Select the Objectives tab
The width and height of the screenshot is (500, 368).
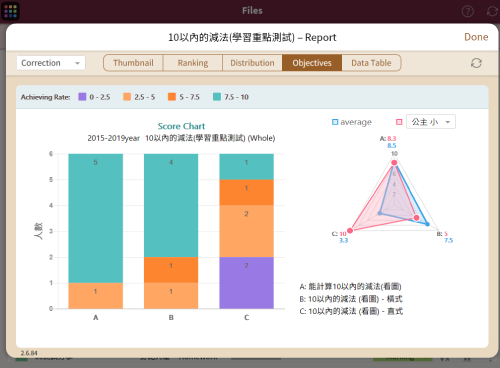pyautogui.click(x=312, y=63)
